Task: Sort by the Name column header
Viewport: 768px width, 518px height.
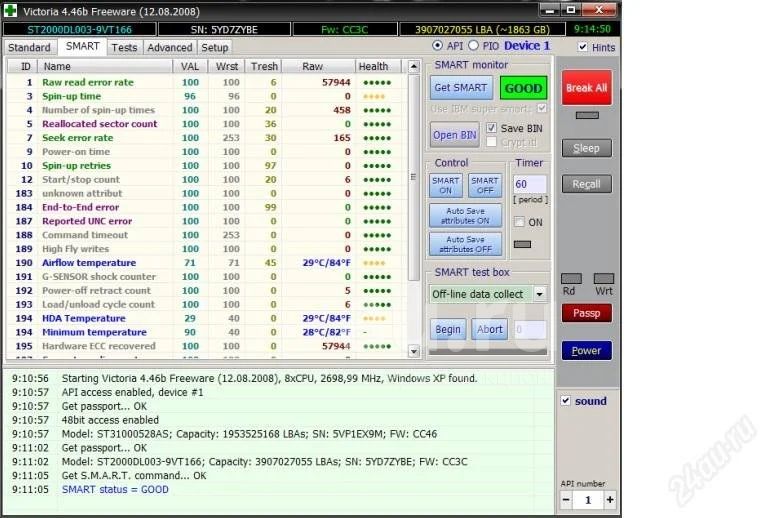Action: (x=105, y=66)
